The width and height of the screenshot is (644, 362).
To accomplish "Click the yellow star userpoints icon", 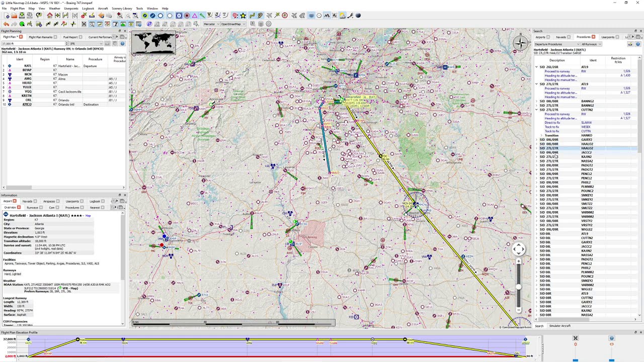I will click(x=243, y=15).
